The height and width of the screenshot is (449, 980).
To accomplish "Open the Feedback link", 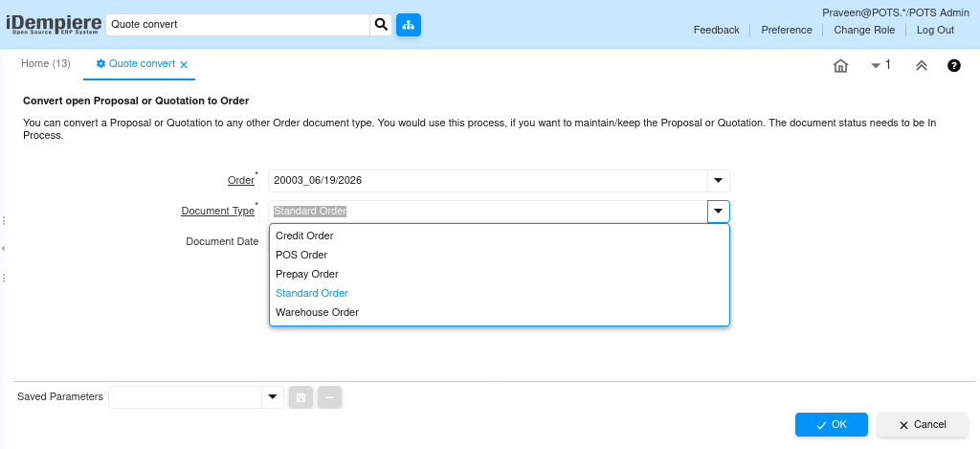I will (716, 30).
